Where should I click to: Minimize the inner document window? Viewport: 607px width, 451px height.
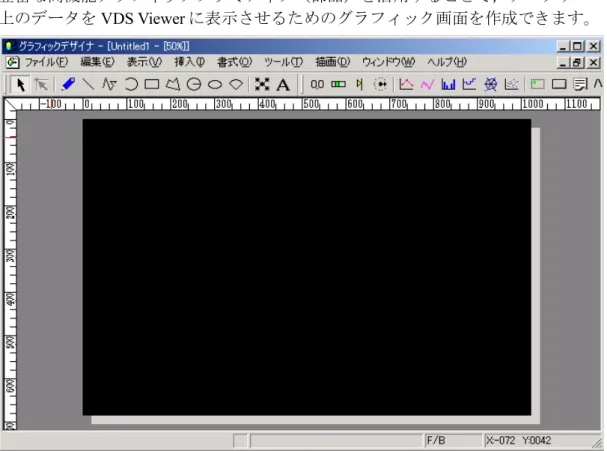click(x=564, y=62)
